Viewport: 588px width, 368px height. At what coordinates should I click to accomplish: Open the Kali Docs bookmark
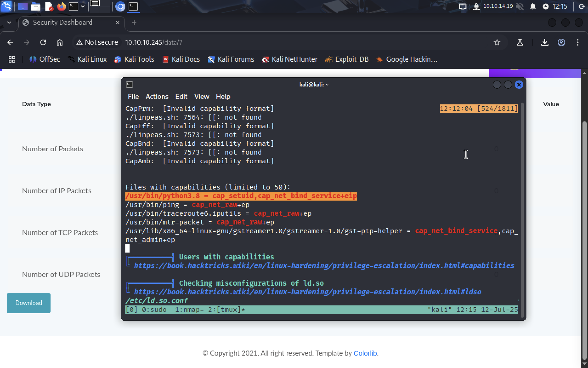click(181, 59)
